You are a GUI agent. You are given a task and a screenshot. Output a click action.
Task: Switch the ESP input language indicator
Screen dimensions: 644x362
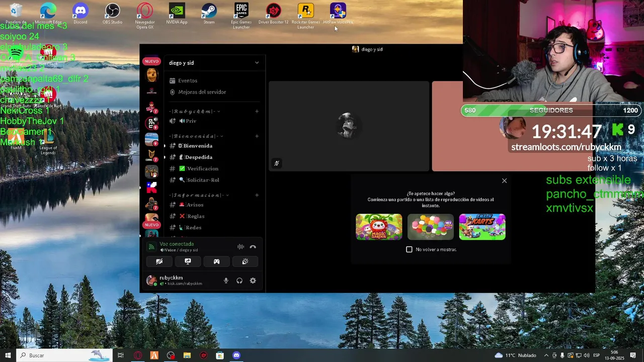(x=597, y=355)
